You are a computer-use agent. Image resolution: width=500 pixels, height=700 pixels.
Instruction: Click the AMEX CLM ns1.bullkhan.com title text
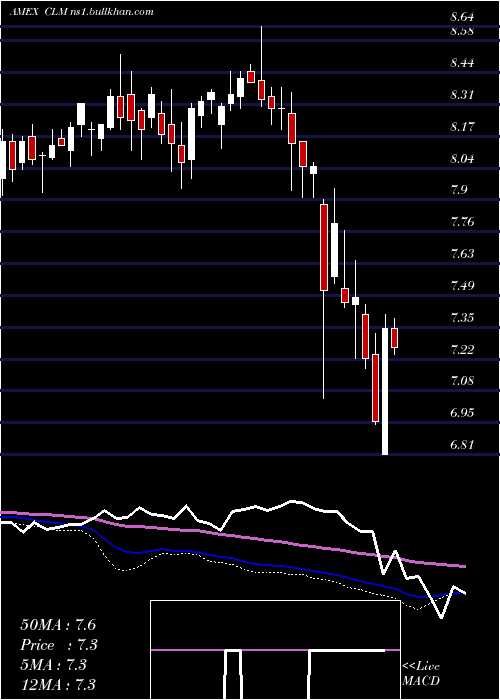(x=82, y=12)
